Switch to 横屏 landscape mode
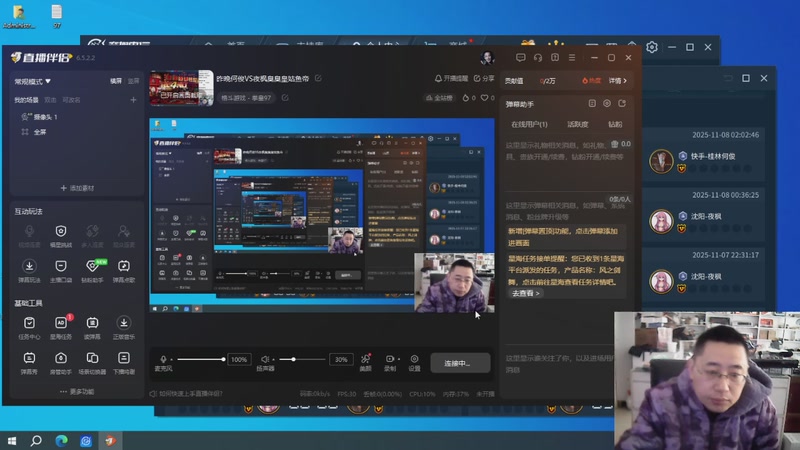800x450 pixels. click(x=116, y=81)
